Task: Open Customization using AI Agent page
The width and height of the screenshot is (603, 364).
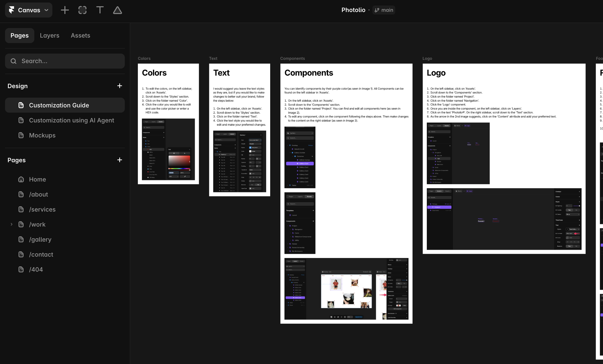Action: (x=65, y=120)
